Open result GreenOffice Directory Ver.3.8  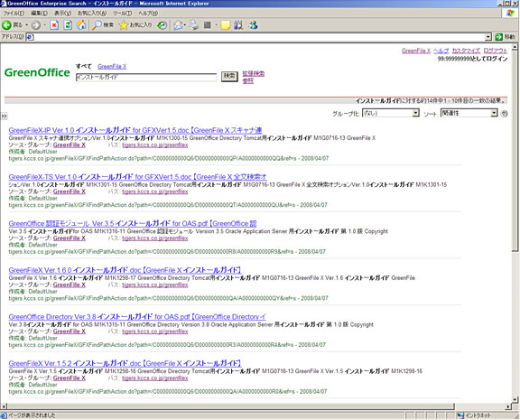pyautogui.click(x=137, y=316)
